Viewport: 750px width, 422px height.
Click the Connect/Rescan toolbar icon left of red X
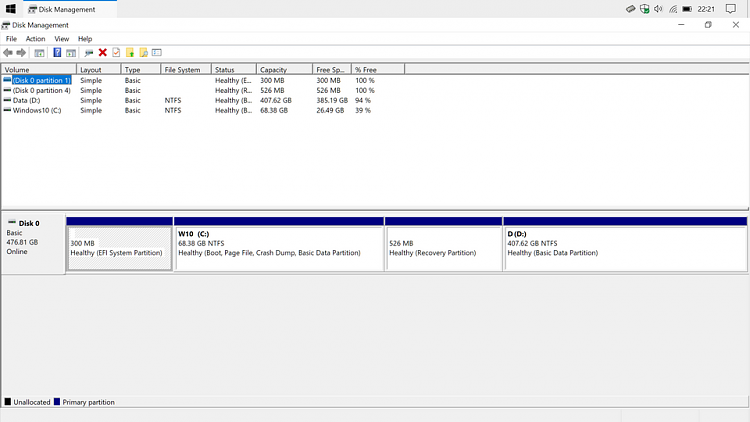[88, 52]
